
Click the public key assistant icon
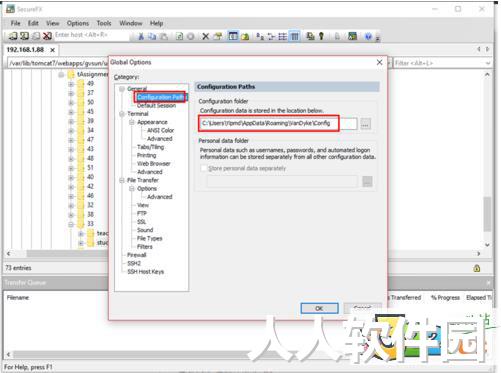coord(321,36)
